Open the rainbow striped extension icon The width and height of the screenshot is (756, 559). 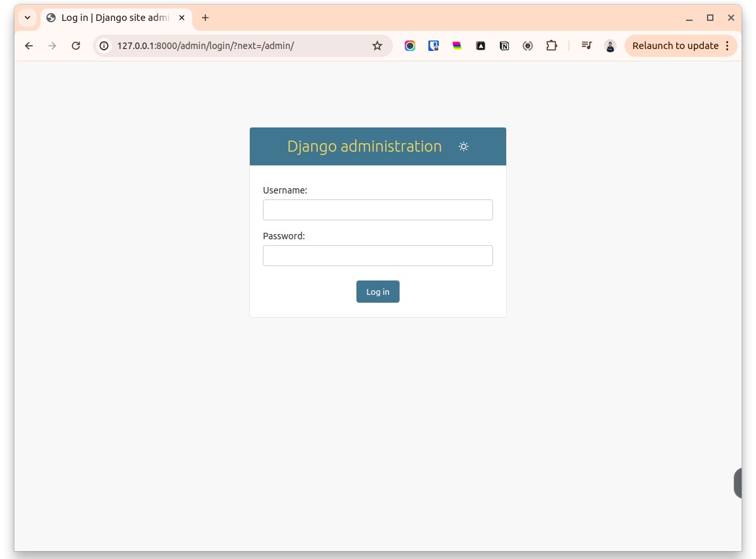[x=456, y=46]
